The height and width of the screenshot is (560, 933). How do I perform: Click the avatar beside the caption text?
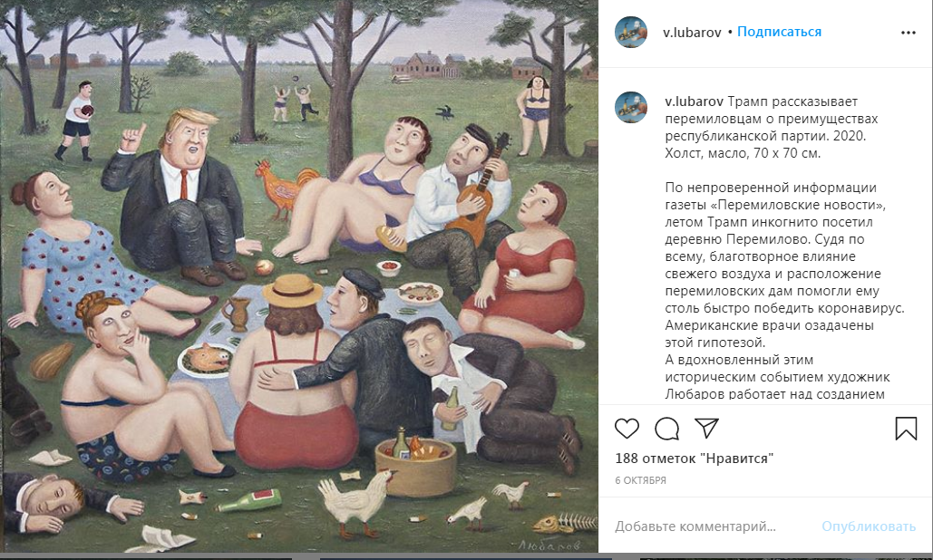click(x=630, y=107)
